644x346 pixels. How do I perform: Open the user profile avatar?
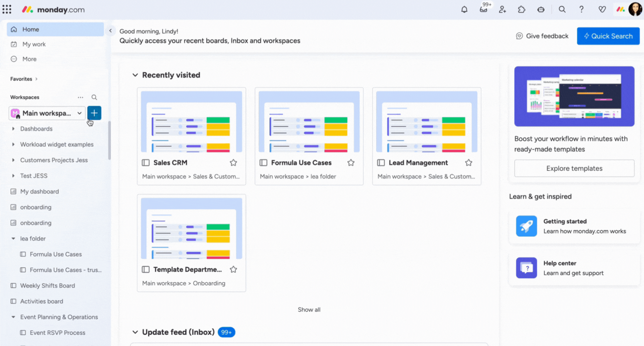pyautogui.click(x=635, y=9)
